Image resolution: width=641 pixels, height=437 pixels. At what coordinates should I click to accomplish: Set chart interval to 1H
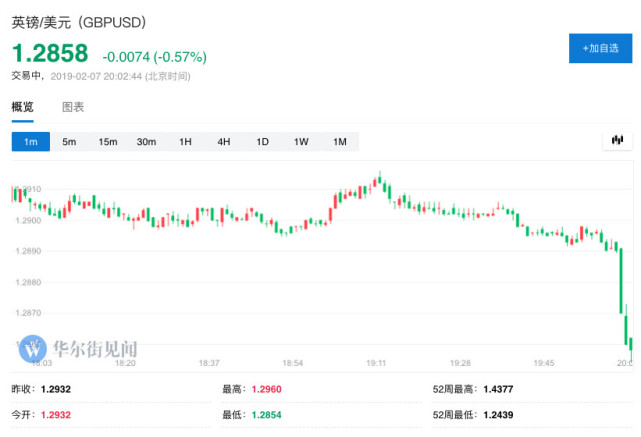click(x=185, y=142)
